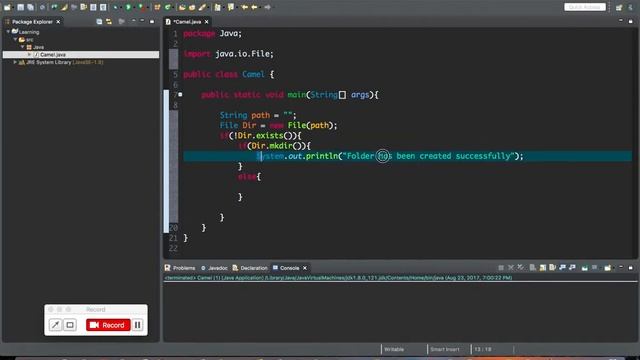Minimize the Console view panel
The height and width of the screenshot is (360, 640).
coord(621,267)
